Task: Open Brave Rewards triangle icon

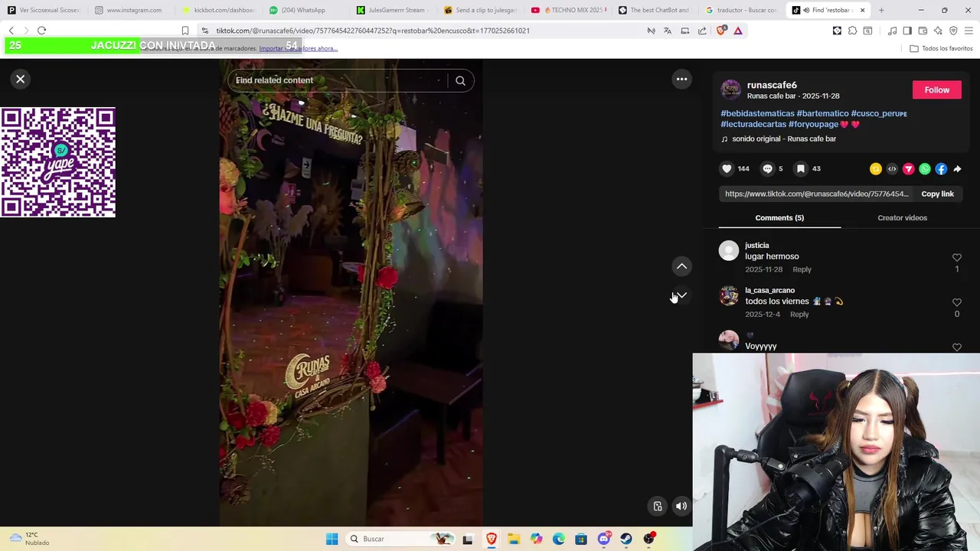Action: [x=738, y=31]
